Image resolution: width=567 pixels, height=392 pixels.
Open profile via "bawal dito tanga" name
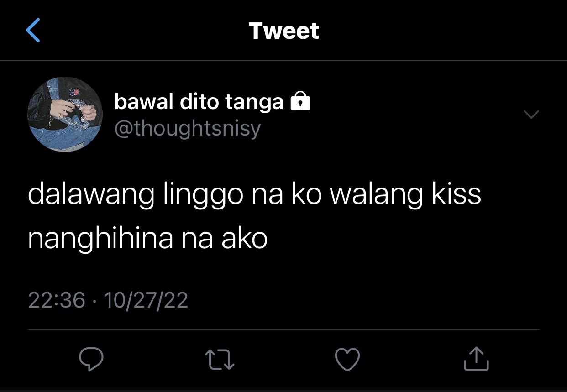coord(199,102)
